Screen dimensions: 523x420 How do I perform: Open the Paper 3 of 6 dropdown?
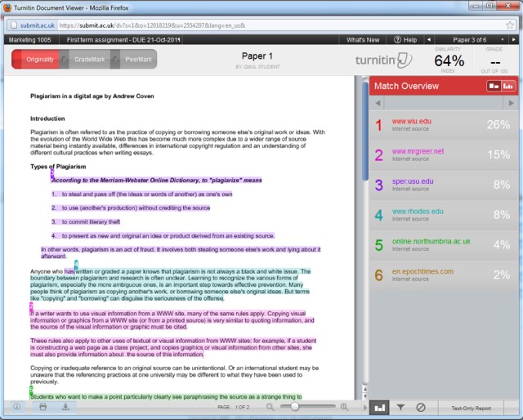pos(503,40)
